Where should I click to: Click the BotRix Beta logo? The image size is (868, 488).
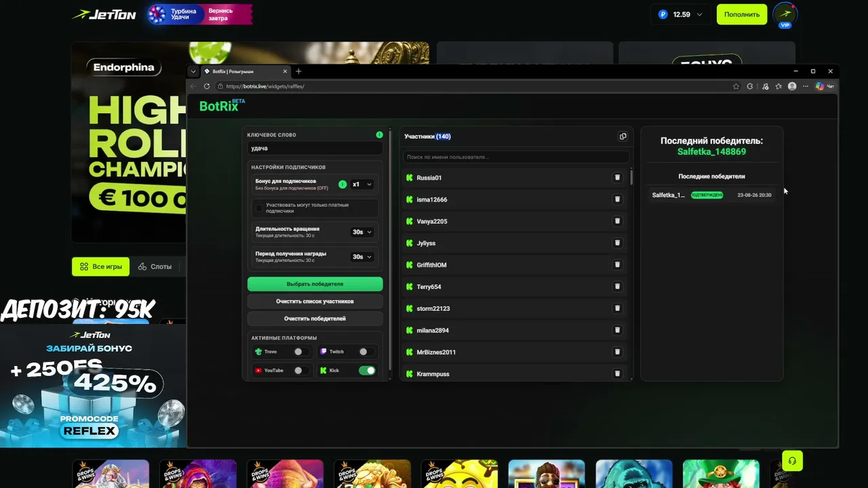[222, 106]
